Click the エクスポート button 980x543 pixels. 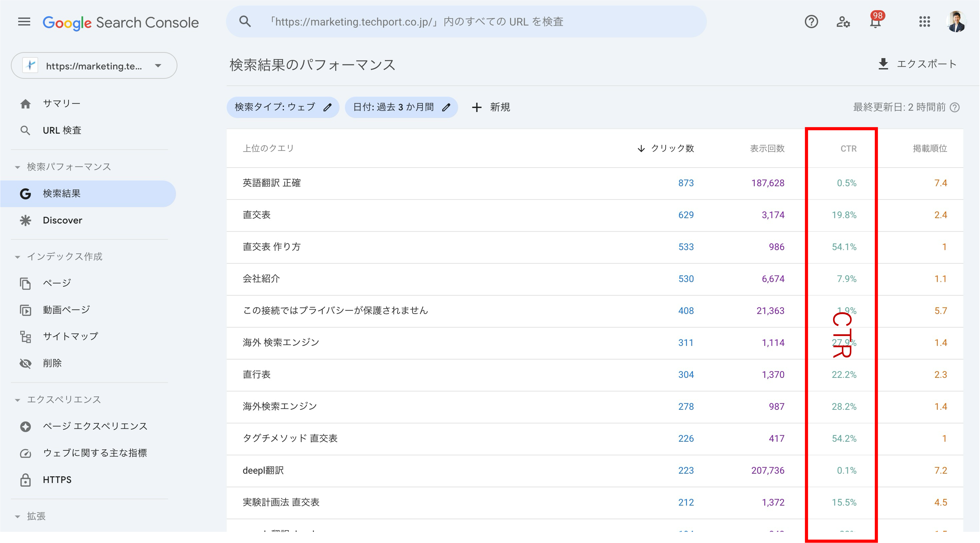coord(917,64)
